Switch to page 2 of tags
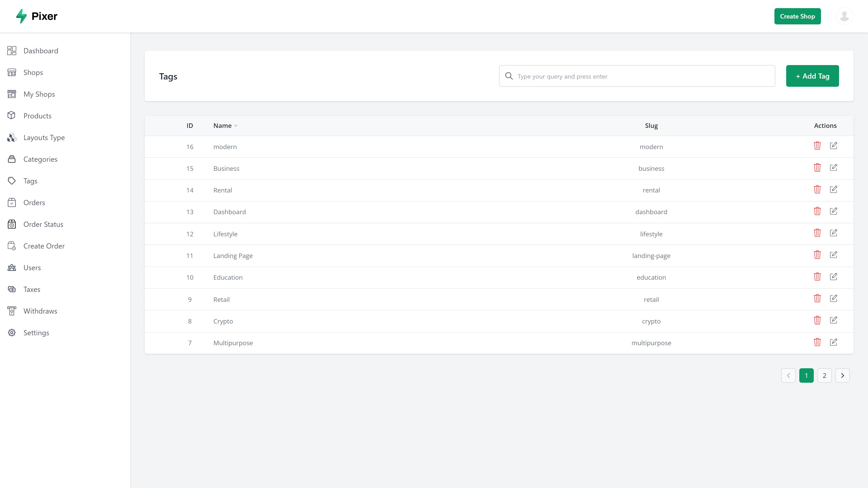The image size is (868, 488). (x=825, y=375)
